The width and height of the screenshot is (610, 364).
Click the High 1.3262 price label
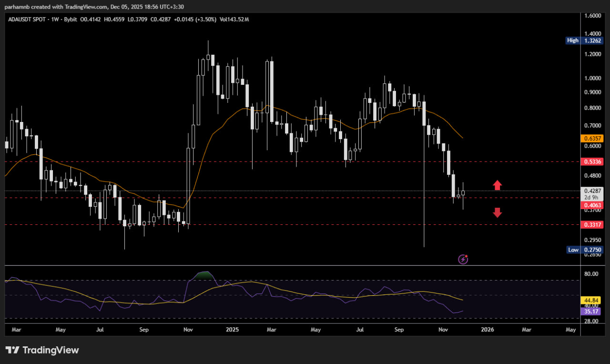pos(585,40)
